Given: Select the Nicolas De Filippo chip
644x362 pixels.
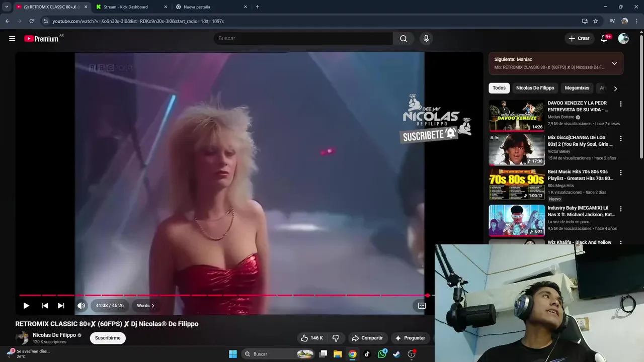Looking at the screenshot, I should [x=535, y=88].
